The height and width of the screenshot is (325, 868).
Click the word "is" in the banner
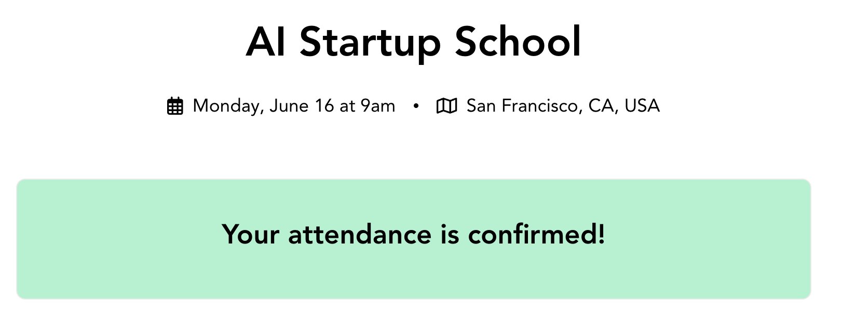(x=450, y=234)
